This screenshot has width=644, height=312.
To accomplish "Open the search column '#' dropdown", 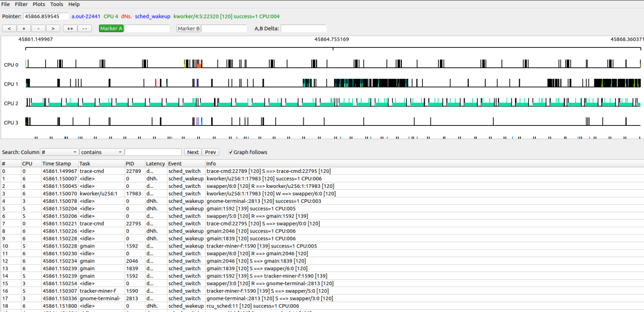I will point(59,152).
